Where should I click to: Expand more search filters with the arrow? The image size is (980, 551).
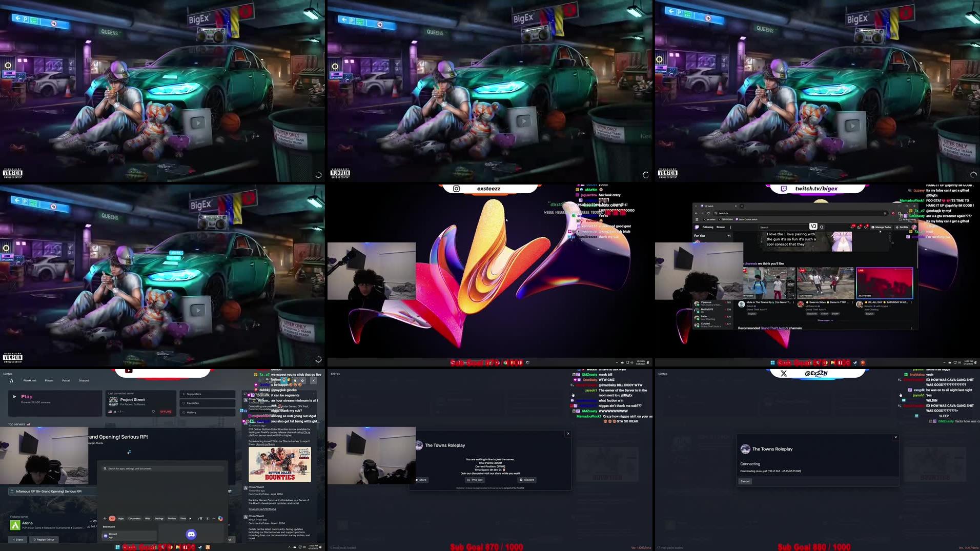(x=190, y=518)
